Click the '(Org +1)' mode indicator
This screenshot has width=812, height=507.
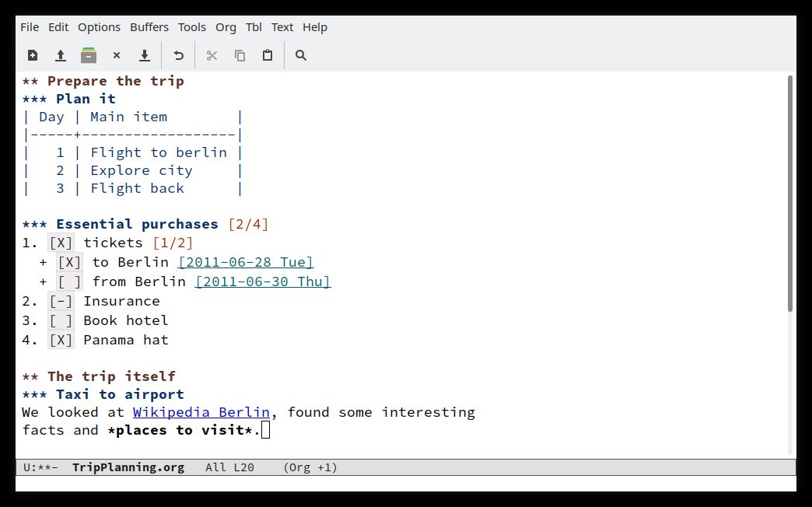pyautogui.click(x=310, y=467)
